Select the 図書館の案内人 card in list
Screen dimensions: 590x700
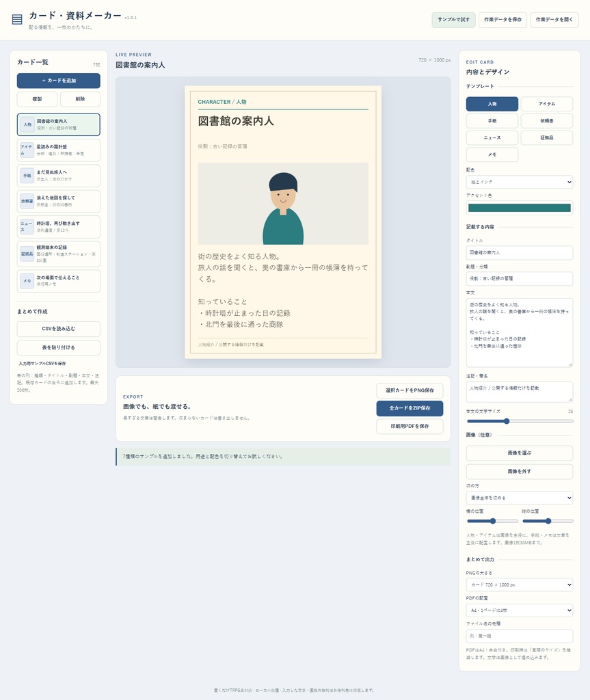pyautogui.click(x=59, y=124)
